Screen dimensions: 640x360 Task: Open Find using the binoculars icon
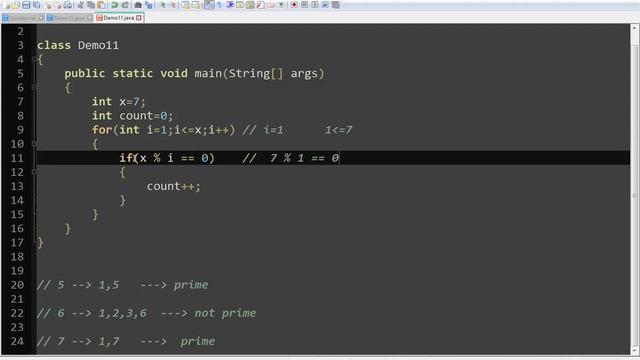tap(138, 5)
